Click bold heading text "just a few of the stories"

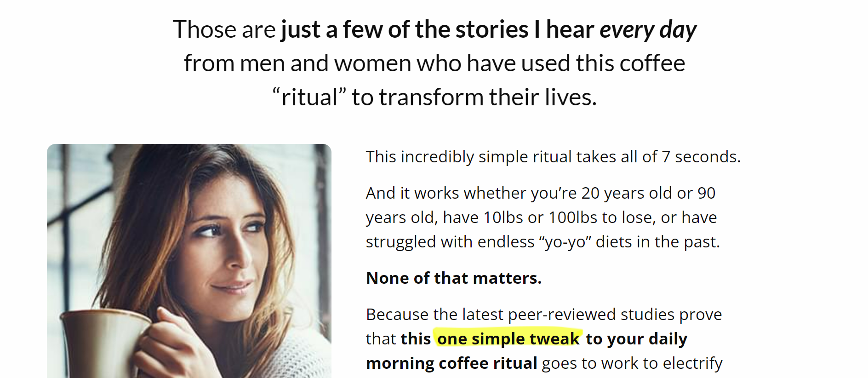[405, 30]
